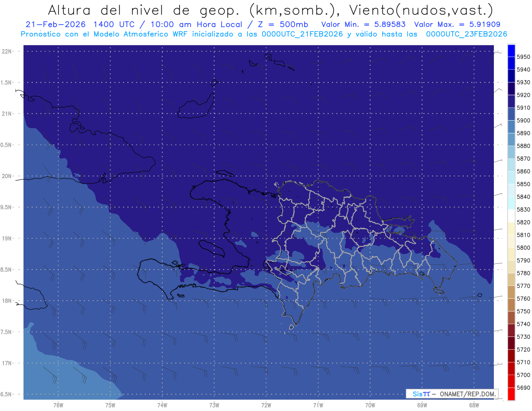Pick the bright red swatch below 5690
The image size is (532, 411).
(x=511, y=394)
